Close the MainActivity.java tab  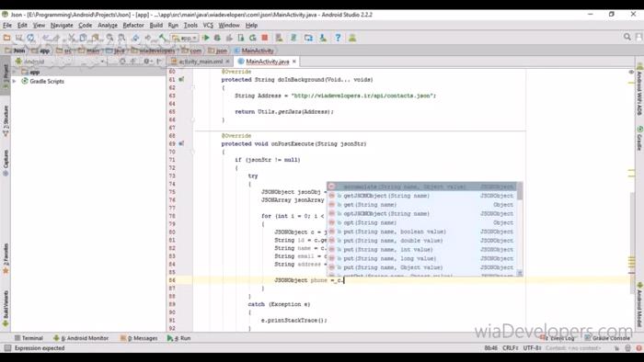click(294, 62)
